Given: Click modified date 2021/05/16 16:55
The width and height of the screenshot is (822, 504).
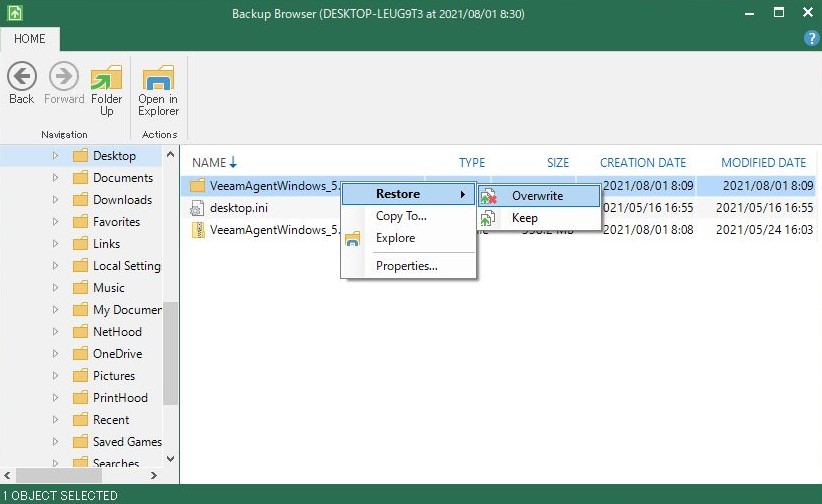Looking at the screenshot, I should (x=764, y=208).
